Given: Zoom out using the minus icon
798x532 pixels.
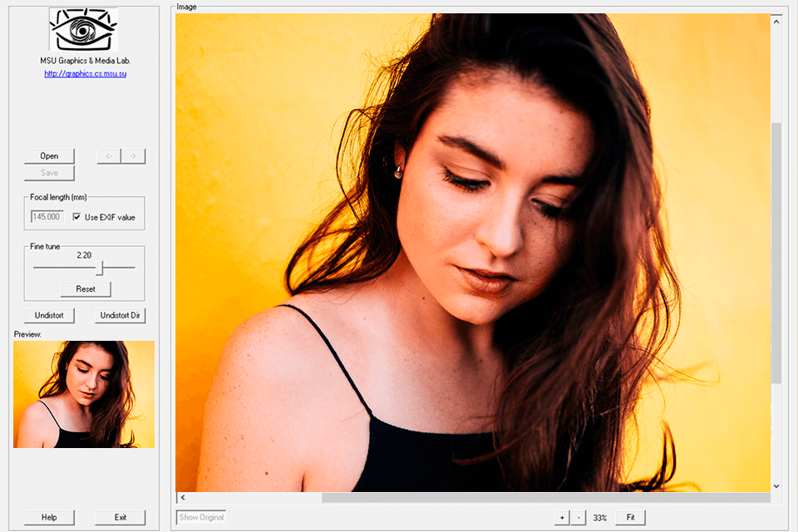Looking at the screenshot, I should 579,517.
